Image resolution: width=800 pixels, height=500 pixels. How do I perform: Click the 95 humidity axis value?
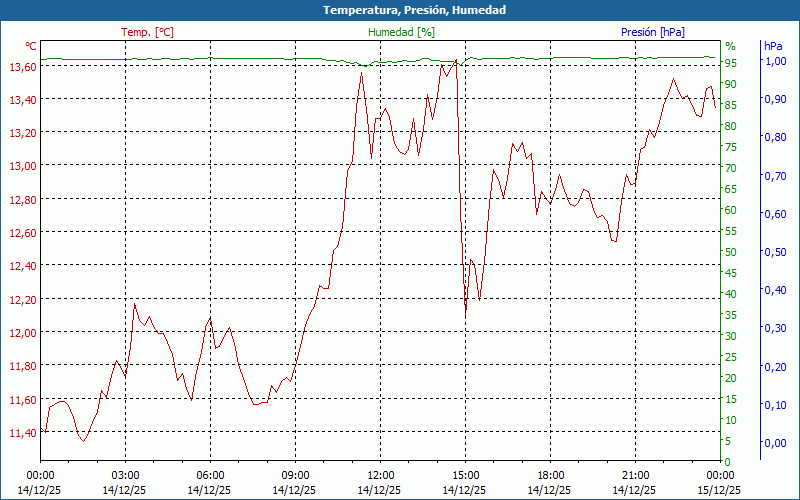731,63
